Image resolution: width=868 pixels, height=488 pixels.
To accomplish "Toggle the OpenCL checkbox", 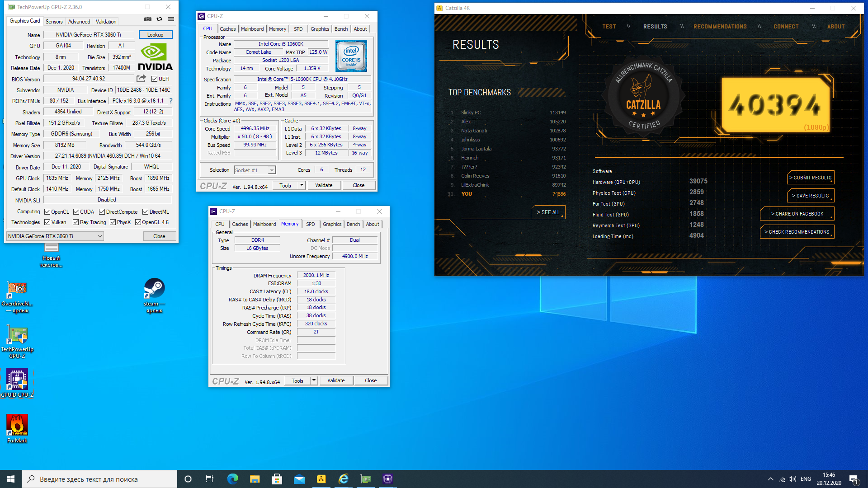I will [x=47, y=211].
